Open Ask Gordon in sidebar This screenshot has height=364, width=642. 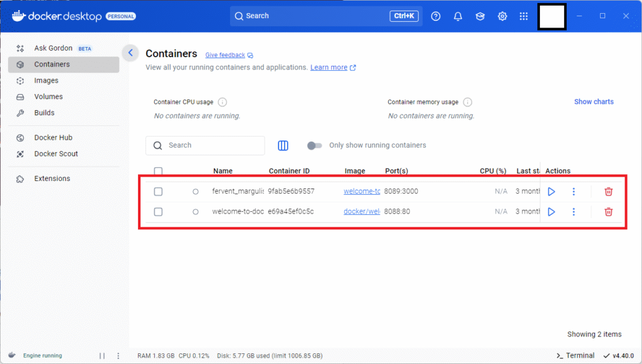[63, 48]
